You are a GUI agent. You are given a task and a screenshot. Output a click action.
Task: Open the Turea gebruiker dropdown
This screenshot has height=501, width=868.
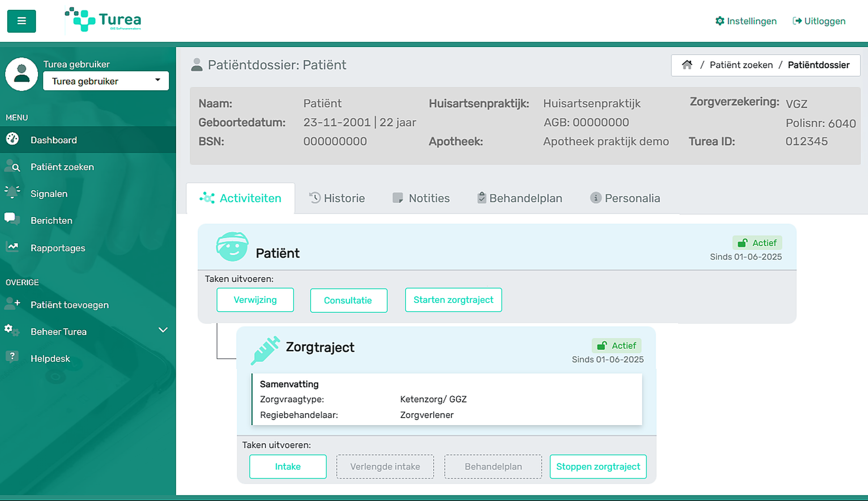click(106, 81)
